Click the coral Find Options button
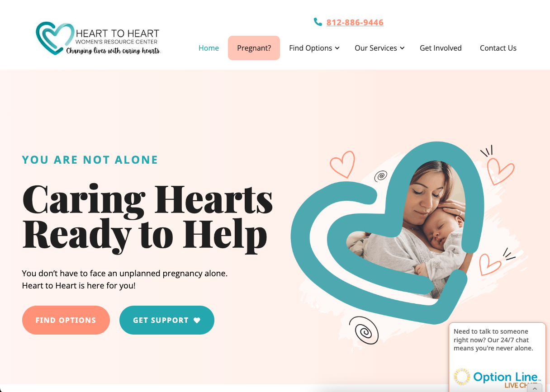The image size is (550, 392). pos(66,320)
